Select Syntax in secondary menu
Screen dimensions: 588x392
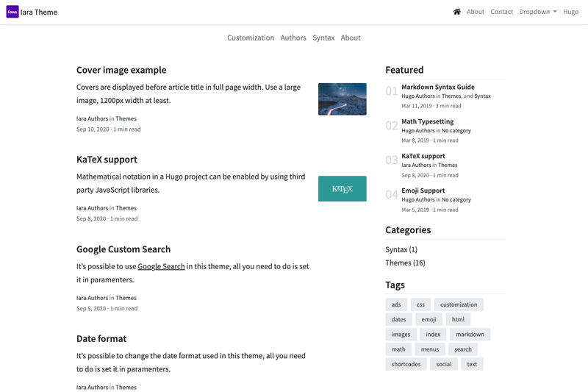[323, 38]
